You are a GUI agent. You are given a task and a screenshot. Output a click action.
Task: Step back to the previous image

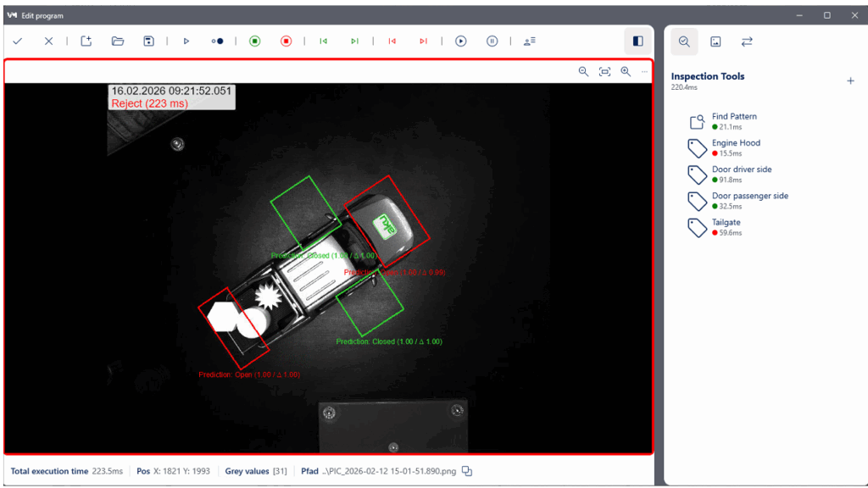(323, 41)
